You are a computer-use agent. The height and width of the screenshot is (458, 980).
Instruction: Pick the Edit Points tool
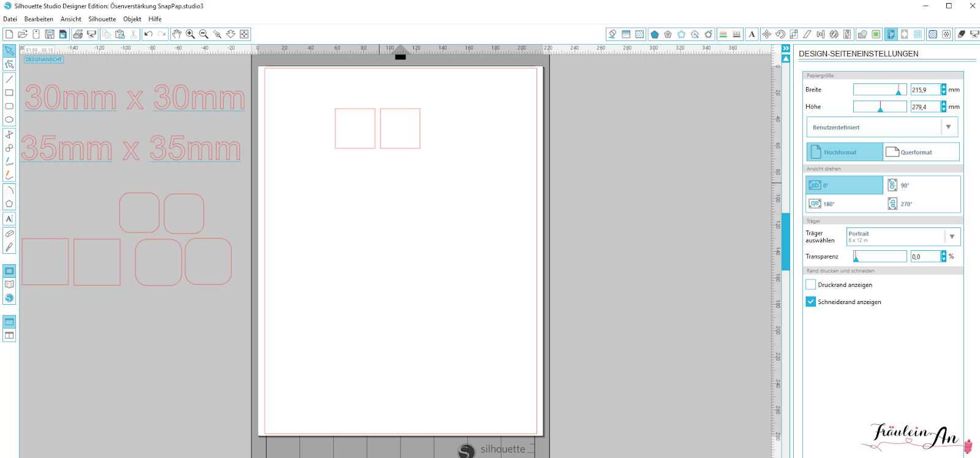(9, 64)
